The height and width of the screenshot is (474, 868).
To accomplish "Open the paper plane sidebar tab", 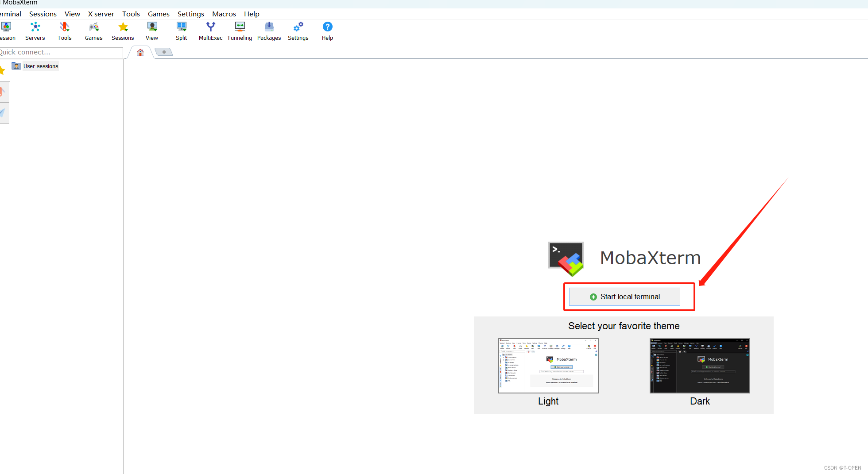I will [x=3, y=112].
